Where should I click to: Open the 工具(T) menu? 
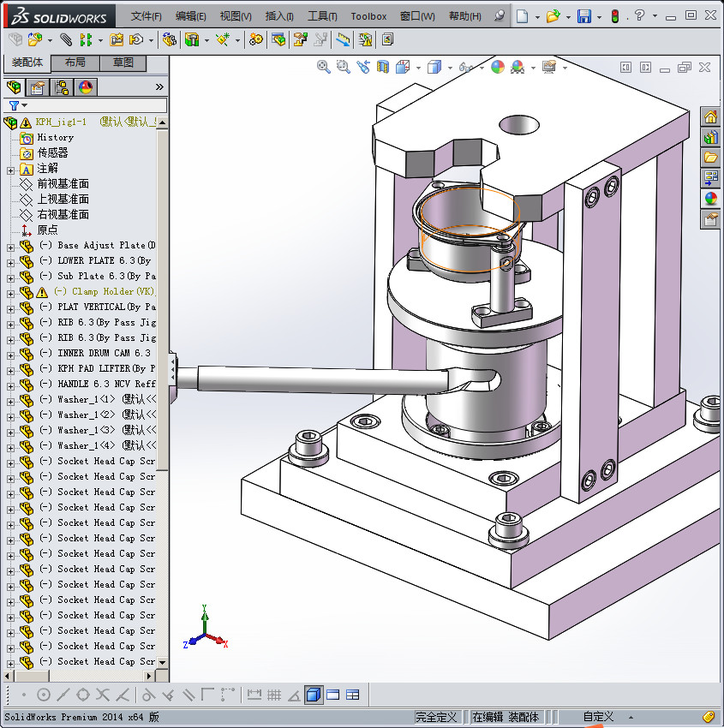(322, 16)
